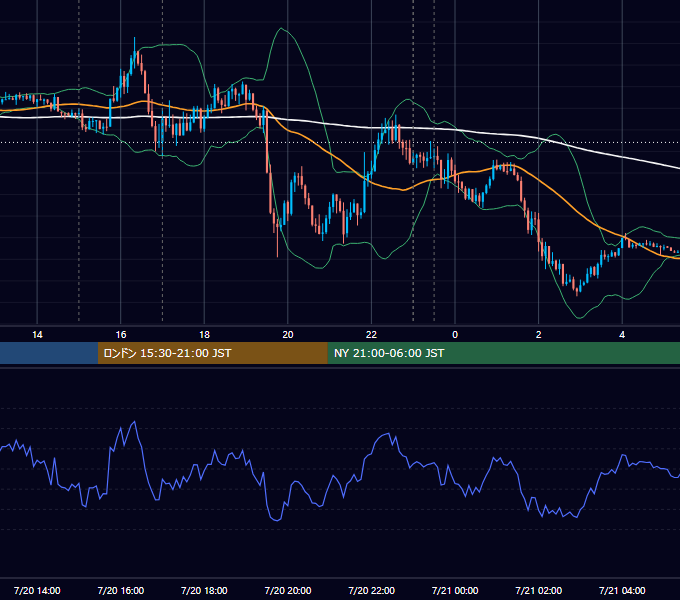The height and width of the screenshot is (600, 680).
Task: Click the 0 hour label on time axis
Action: click(455, 335)
